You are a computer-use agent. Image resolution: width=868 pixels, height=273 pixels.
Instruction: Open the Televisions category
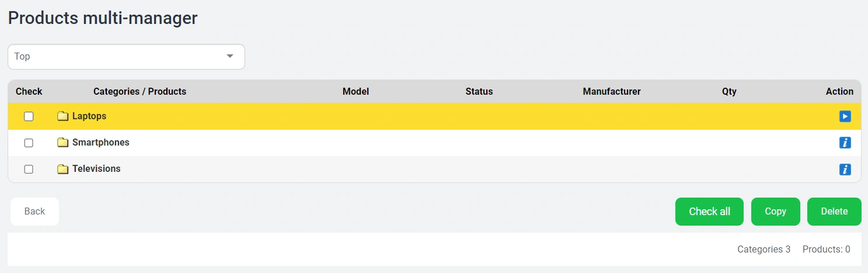pos(96,169)
